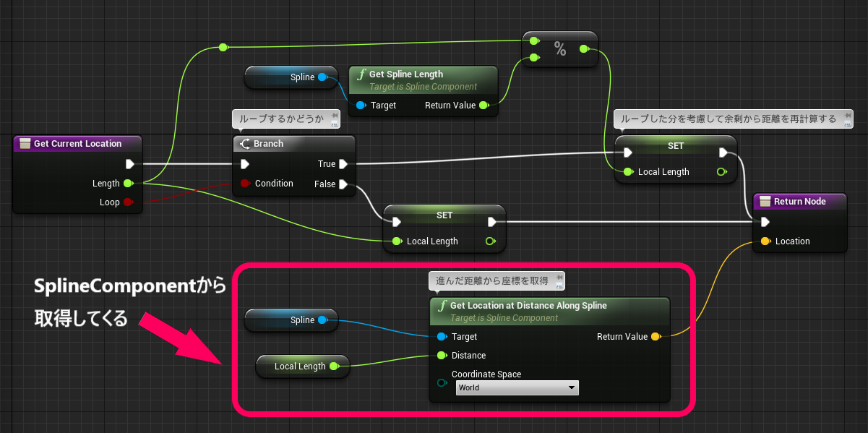This screenshot has width=868, height=433.
Task: Click the 進んだ距離から座標を取得 comment bubble text
Action: point(492,280)
